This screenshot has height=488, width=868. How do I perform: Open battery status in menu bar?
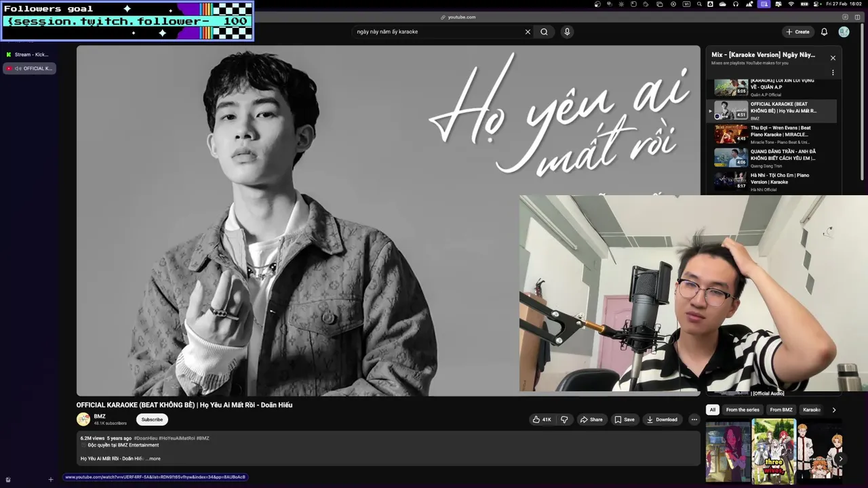[805, 4]
